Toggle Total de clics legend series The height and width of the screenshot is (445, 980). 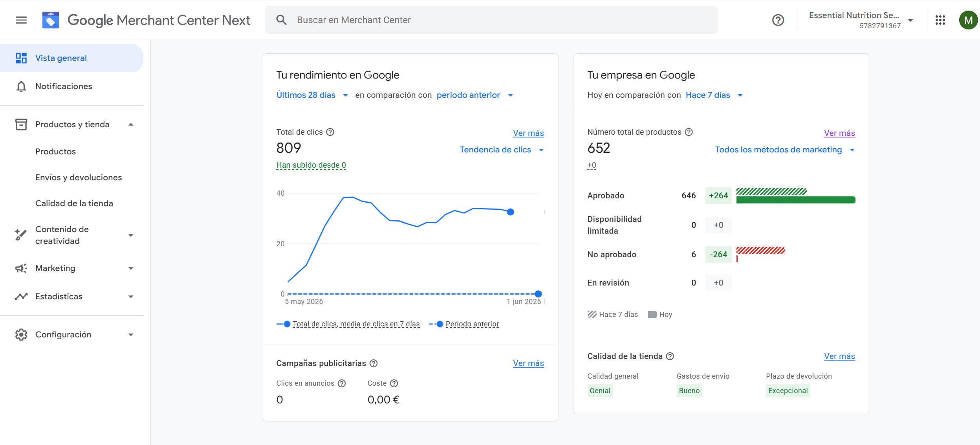pos(348,324)
